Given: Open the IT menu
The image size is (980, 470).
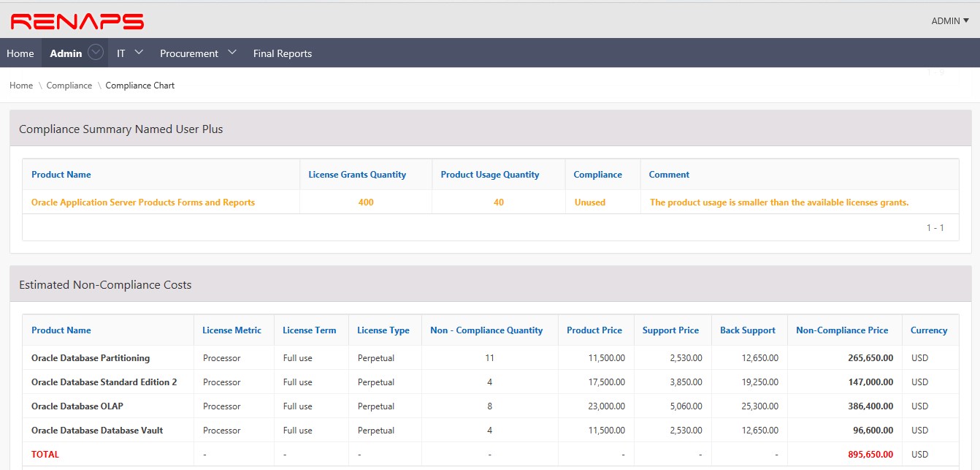Looking at the screenshot, I should (121, 53).
